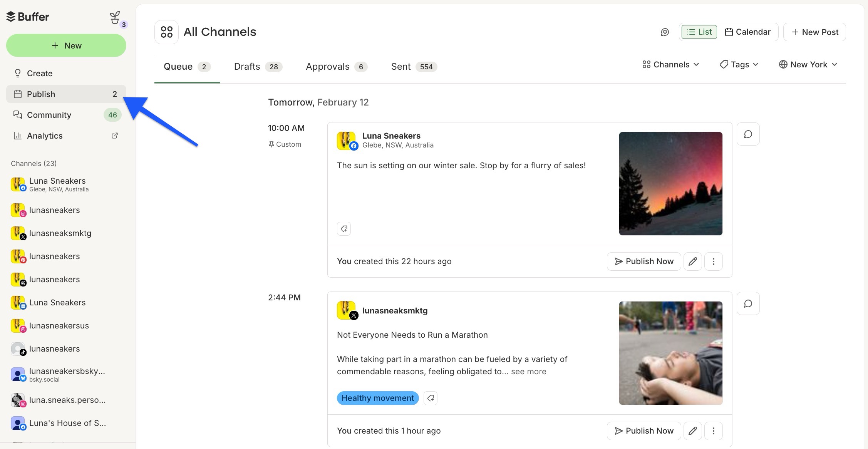Open comments for the 10:00 AM post
This screenshot has height=449, width=868.
[748, 134]
